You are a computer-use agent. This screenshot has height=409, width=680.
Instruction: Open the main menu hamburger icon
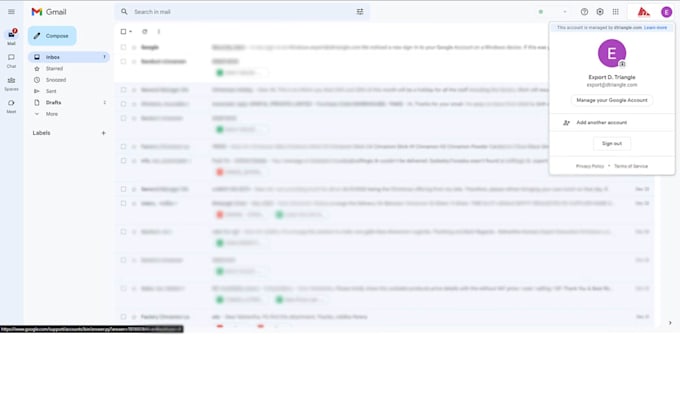point(11,12)
